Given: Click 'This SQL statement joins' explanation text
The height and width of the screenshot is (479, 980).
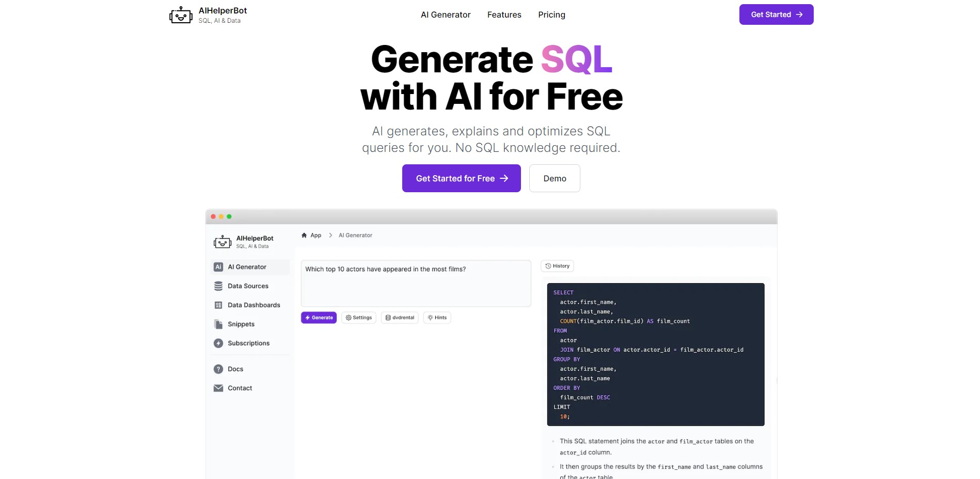Looking at the screenshot, I should tap(657, 446).
